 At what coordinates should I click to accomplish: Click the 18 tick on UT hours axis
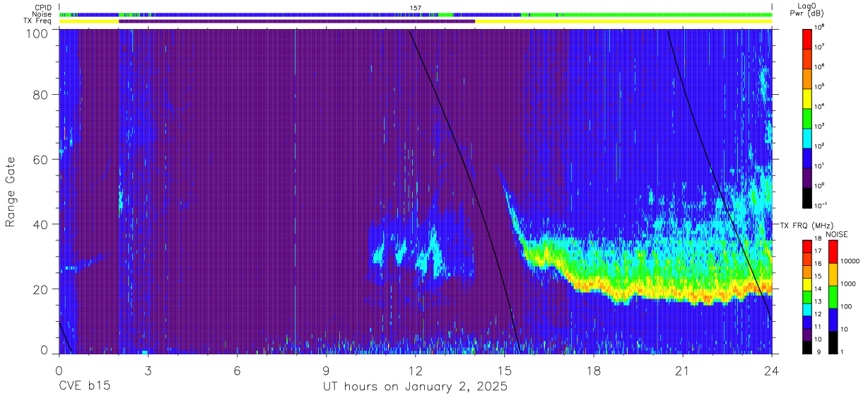tap(594, 370)
